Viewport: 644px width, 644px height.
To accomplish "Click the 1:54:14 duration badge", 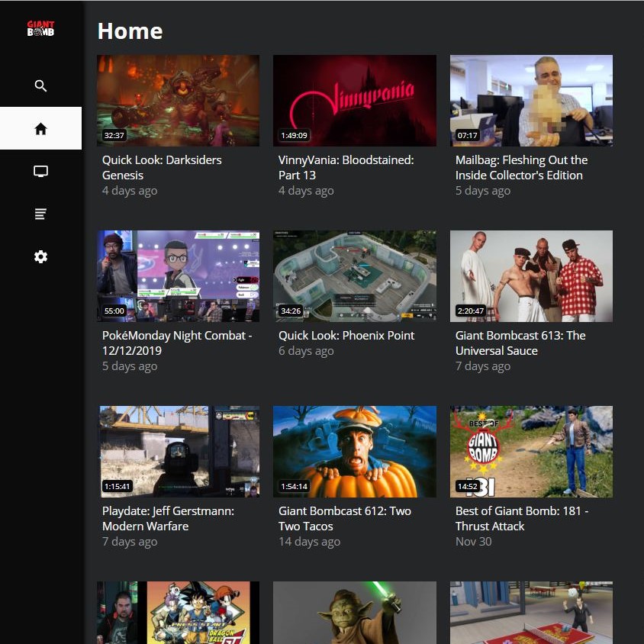I will [294, 486].
